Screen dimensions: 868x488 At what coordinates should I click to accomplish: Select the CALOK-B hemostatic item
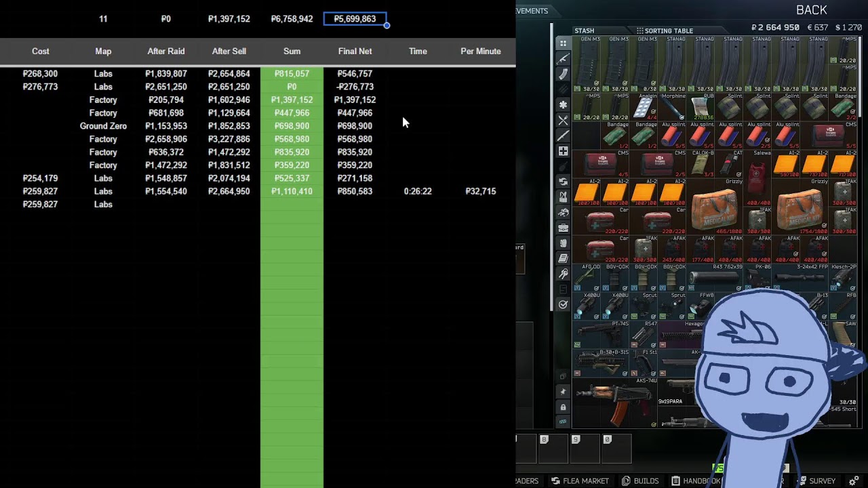point(701,164)
